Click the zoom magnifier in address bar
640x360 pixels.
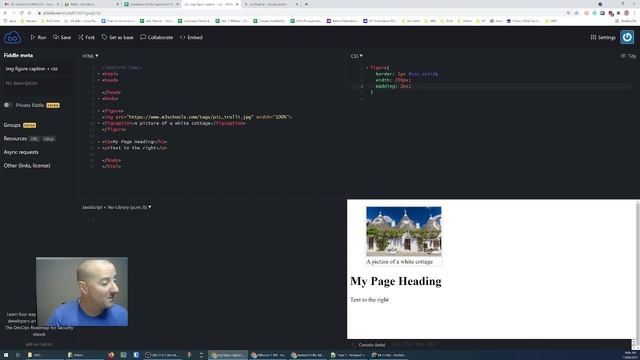tap(568, 13)
